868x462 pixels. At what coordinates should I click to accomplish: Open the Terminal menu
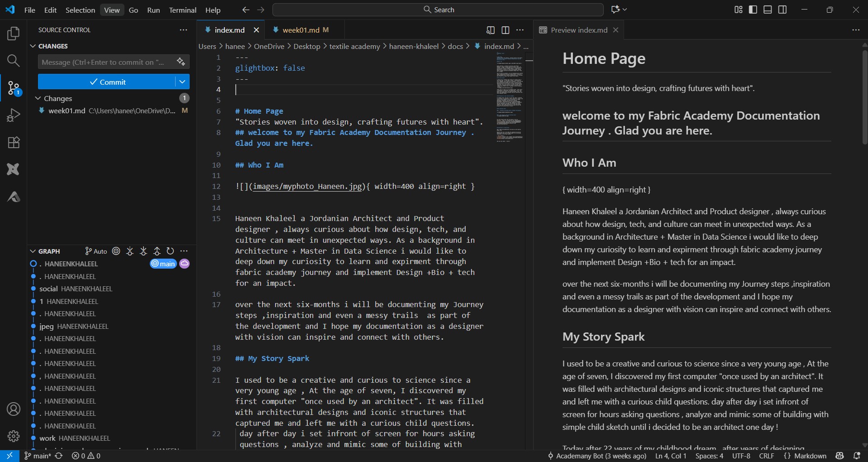point(182,10)
